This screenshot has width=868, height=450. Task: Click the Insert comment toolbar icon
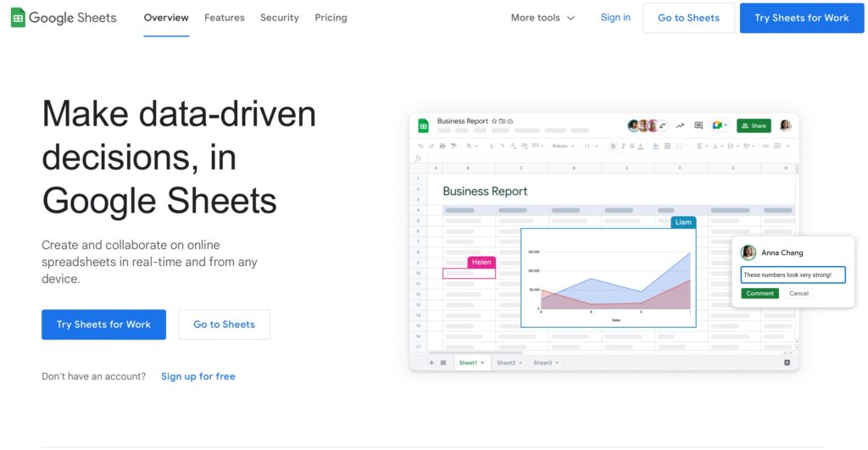click(777, 146)
